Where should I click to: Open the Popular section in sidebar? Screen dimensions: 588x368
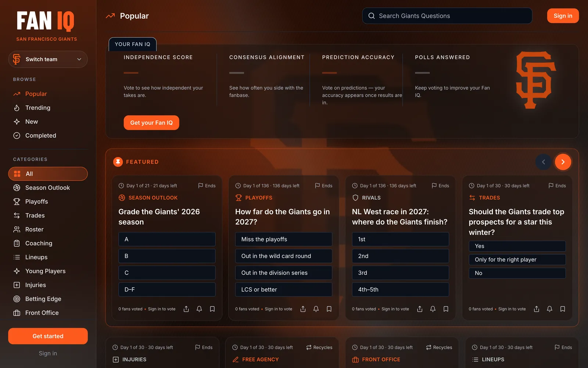(48, 94)
